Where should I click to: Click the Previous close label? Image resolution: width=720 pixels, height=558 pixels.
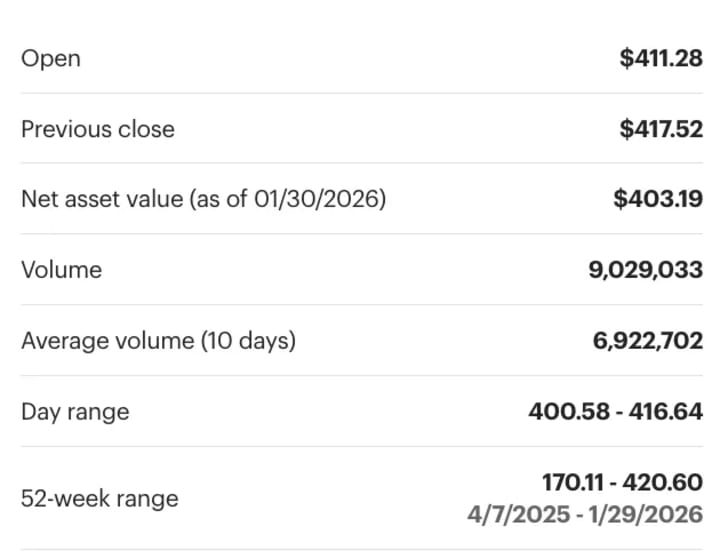click(x=97, y=129)
